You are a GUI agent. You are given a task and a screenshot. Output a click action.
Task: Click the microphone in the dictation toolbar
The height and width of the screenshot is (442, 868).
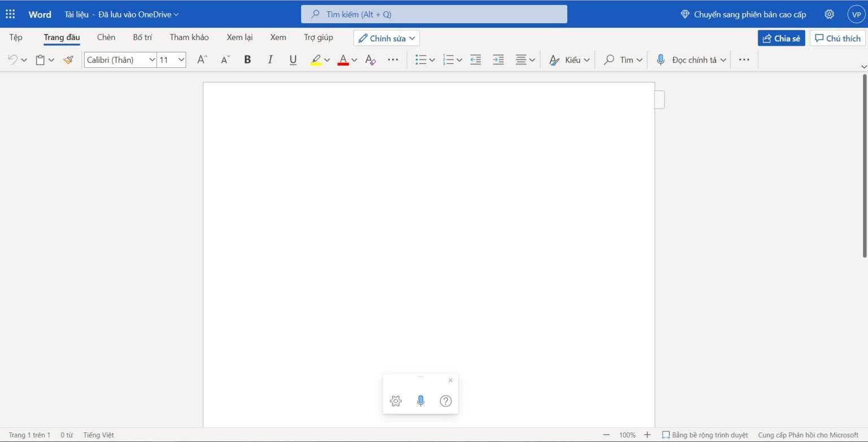pyautogui.click(x=420, y=401)
